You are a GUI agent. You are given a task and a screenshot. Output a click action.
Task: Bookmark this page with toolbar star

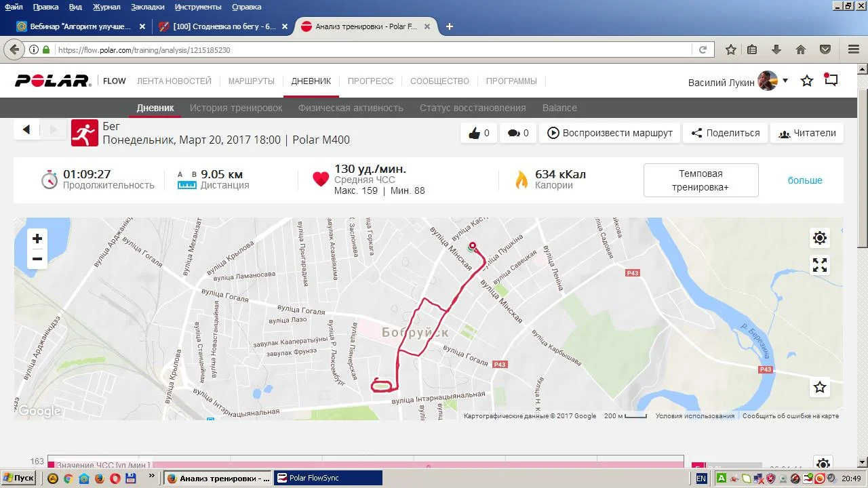pos(731,49)
